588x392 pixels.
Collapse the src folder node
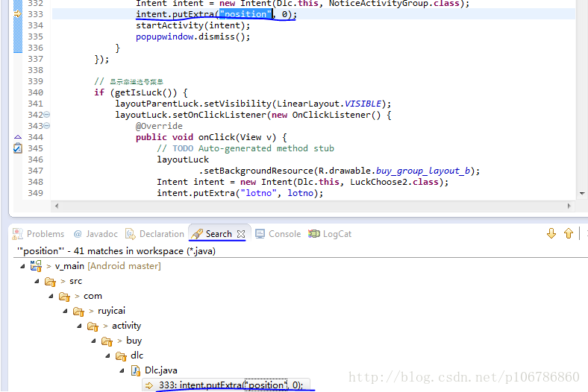click(x=37, y=281)
